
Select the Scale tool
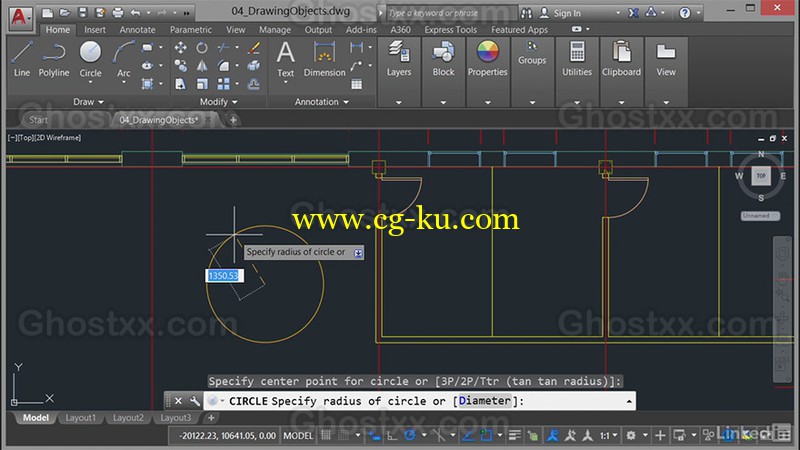pos(202,84)
